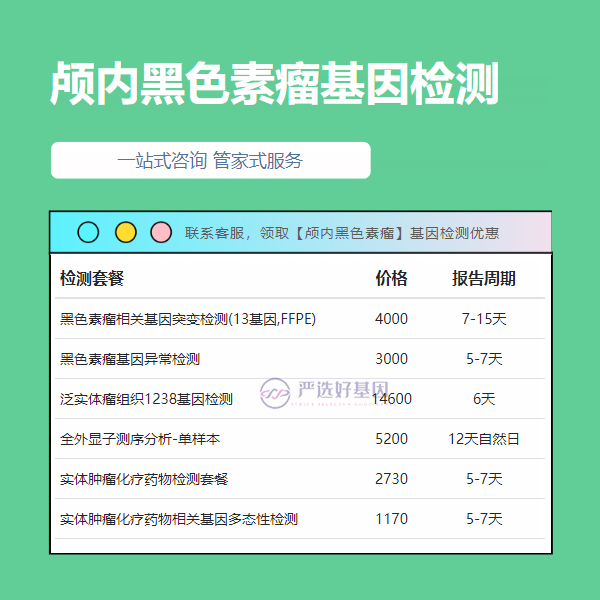Select row 全外显子测序分析-单样本
The height and width of the screenshot is (600, 600).
click(300, 439)
